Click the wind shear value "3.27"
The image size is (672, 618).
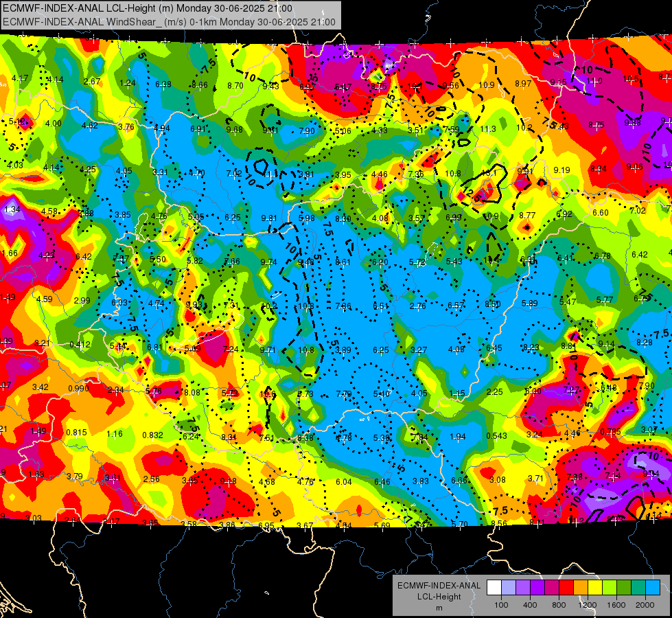click(x=418, y=350)
